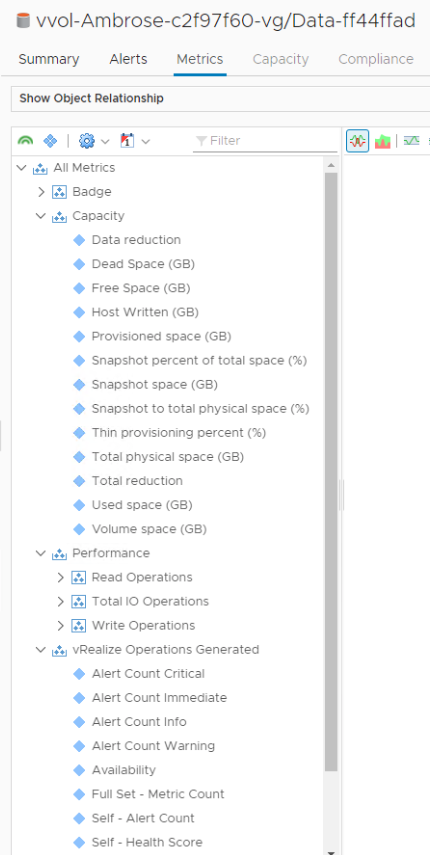Click into the Filter input field
The height and width of the screenshot is (855, 430).
click(x=265, y=141)
